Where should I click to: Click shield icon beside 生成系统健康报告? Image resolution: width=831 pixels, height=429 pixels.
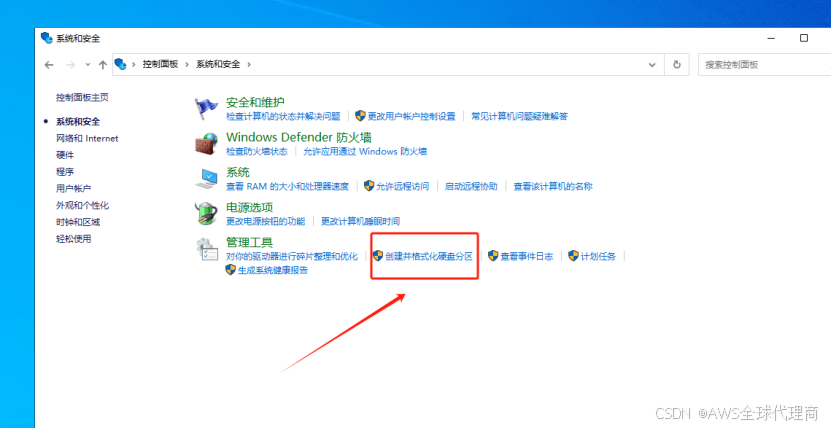coord(231,270)
